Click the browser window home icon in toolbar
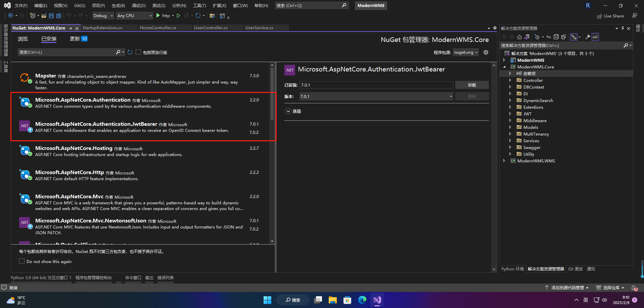 point(222,16)
